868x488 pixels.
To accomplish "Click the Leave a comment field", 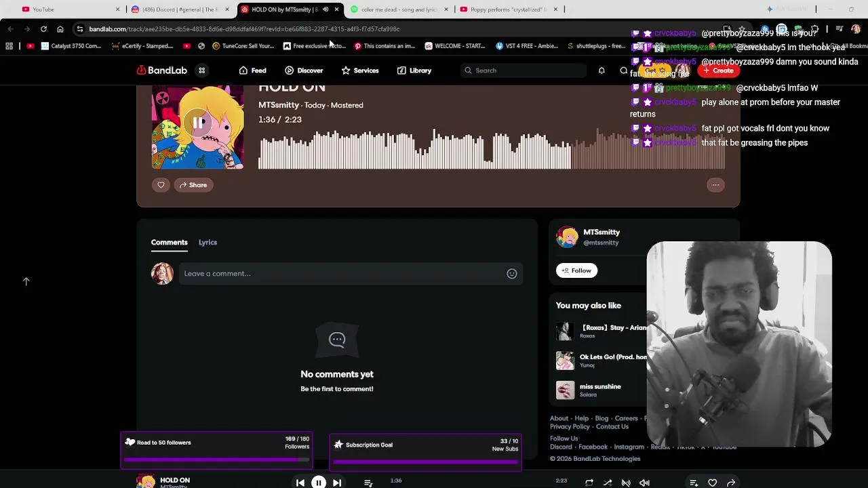I will 342,274.
